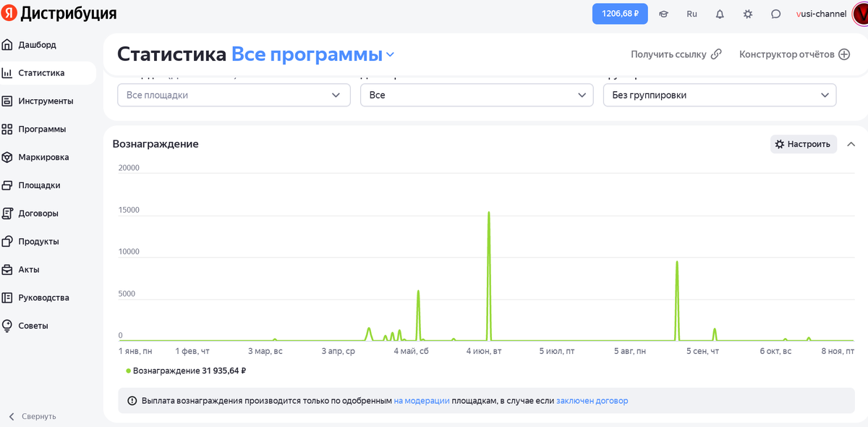Open the chat bubble support icon

coord(775,14)
